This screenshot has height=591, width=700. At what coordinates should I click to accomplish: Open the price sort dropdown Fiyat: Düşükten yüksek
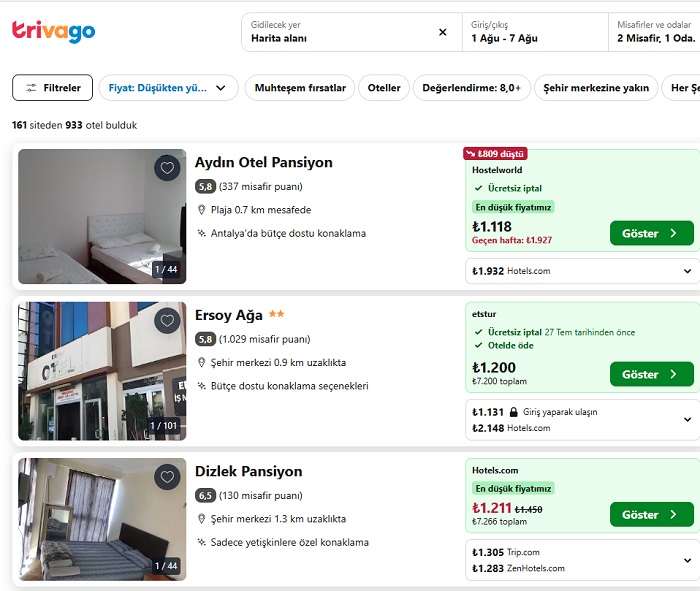click(168, 87)
